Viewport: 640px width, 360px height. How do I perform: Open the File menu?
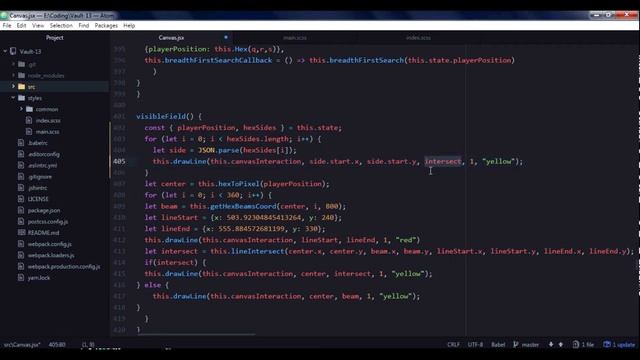(x=7, y=25)
